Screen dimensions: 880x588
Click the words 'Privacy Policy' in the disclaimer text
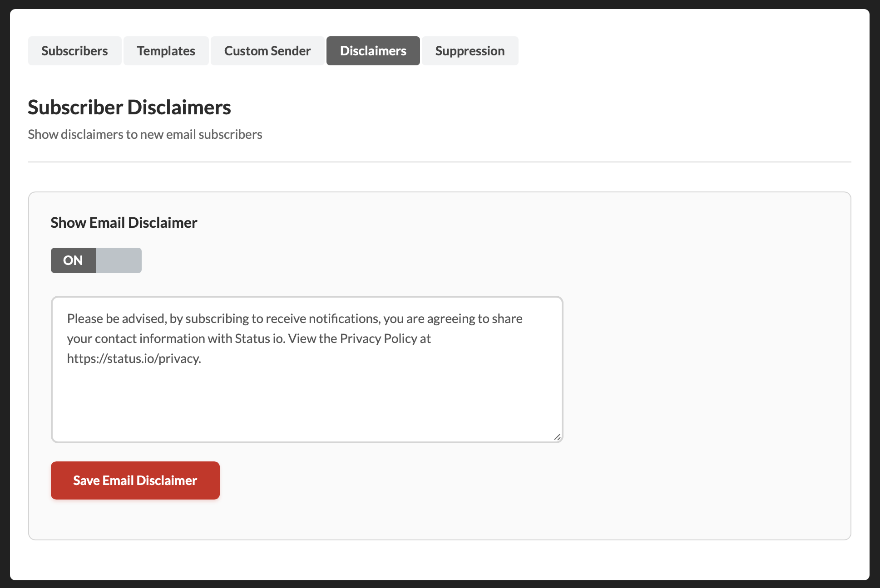click(378, 338)
